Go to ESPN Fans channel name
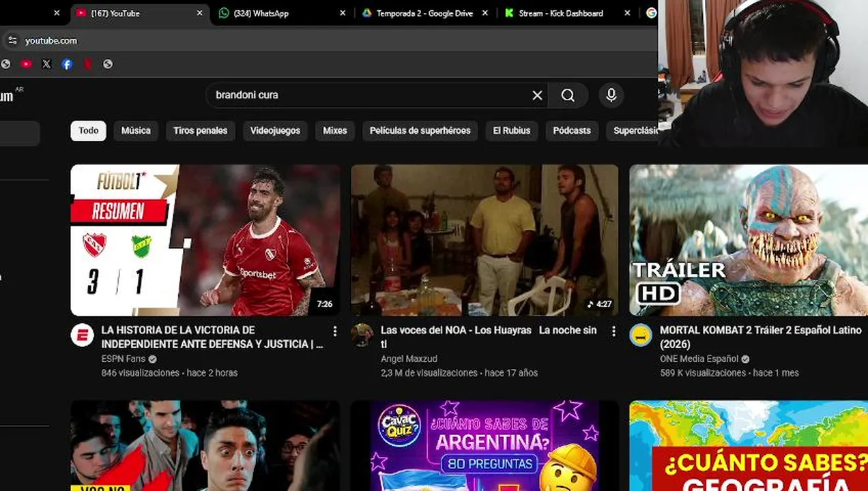 (x=124, y=359)
